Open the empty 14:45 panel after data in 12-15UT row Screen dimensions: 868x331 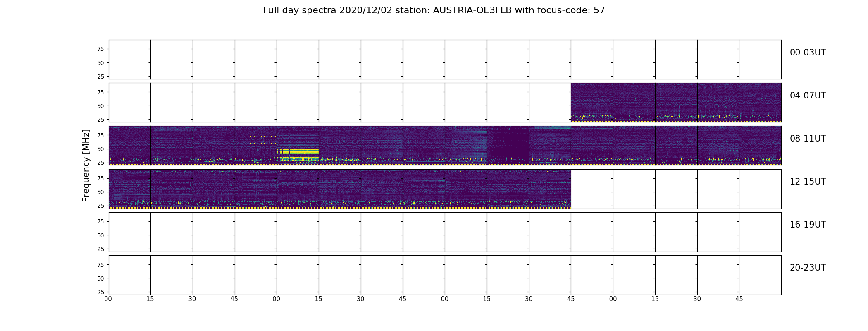coord(592,189)
